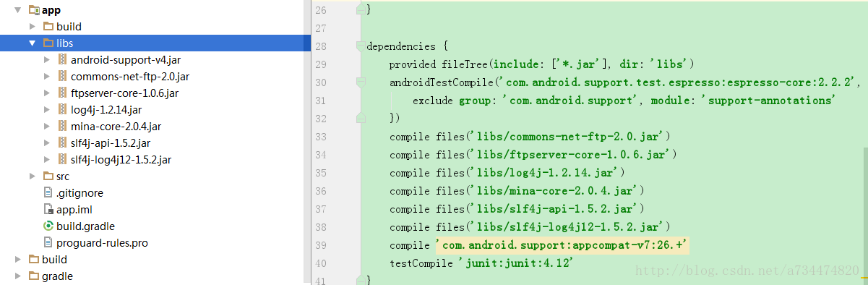Click the ftpserver-core-1.0.6.jar file icon
This screenshot has height=285, width=868.
[x=63, y=93]
